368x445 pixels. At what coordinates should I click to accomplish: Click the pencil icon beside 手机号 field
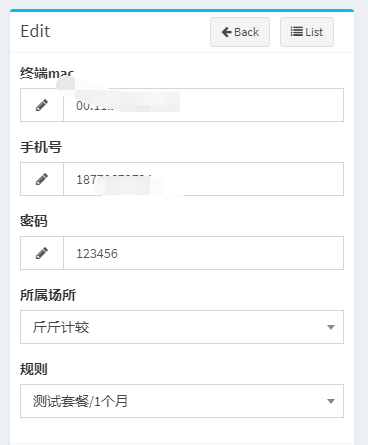click(42, 179)
